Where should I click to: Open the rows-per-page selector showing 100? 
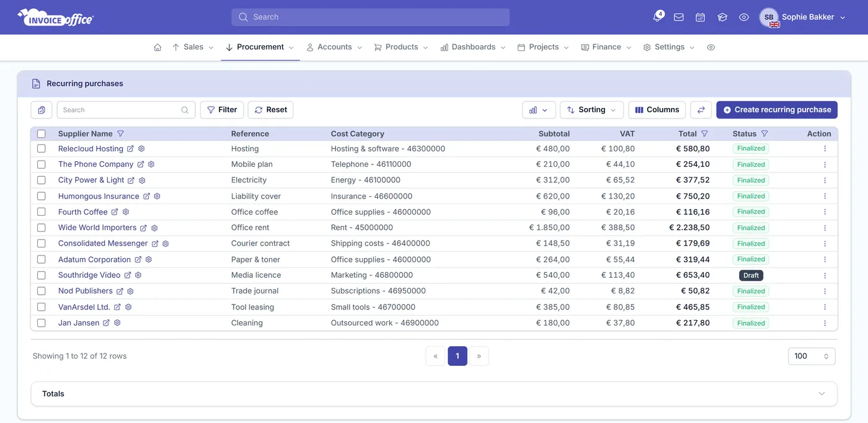click(812, 356)
